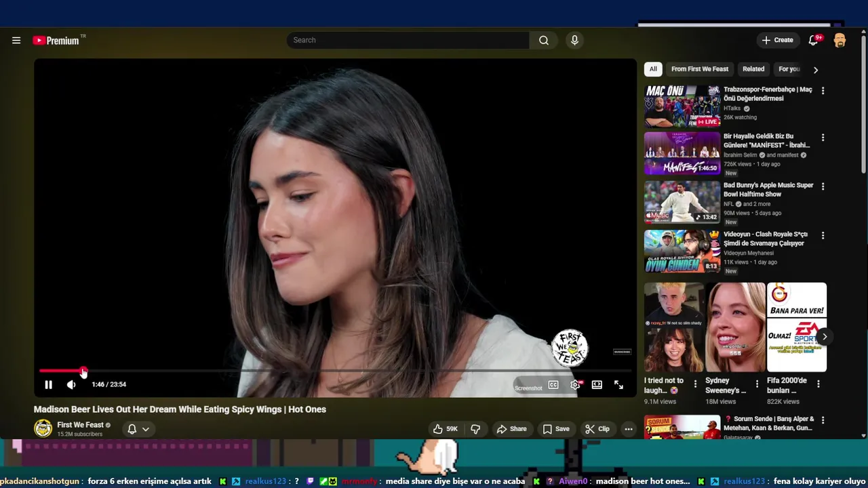
Task: Click the 1:46 / 23:54 time display
Action: (x=109, y=384)
